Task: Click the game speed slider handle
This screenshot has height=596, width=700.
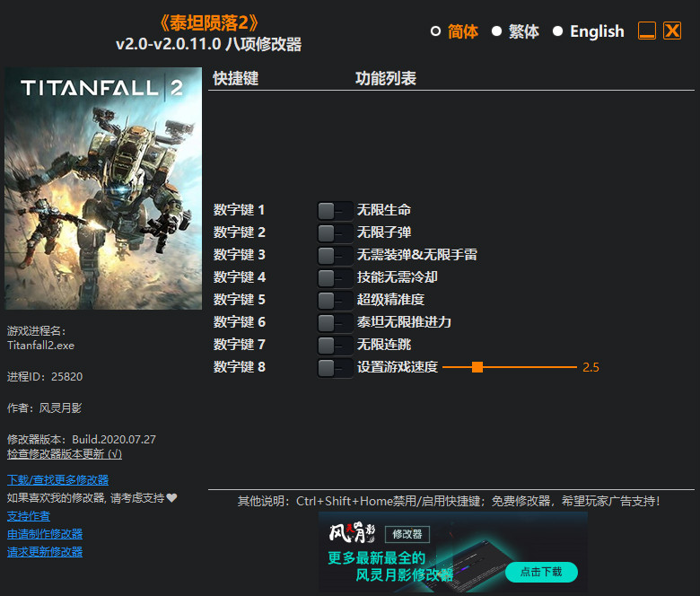Action: 477,367
